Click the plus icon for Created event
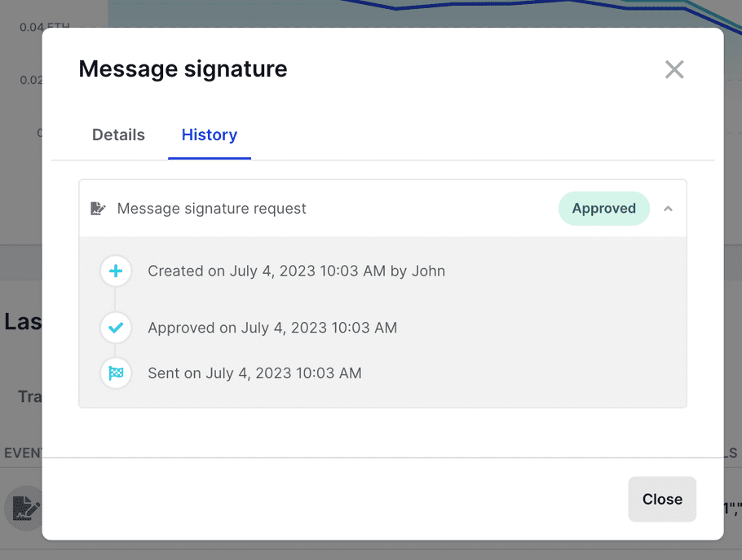The height and width of the screenshot is (560, 742). tap(116, 271)
